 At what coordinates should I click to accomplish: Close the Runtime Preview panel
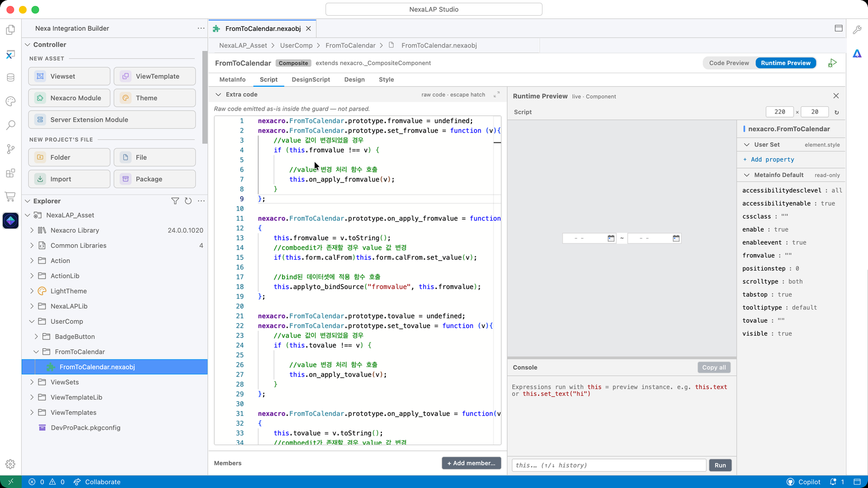click(x=836, y=96)
